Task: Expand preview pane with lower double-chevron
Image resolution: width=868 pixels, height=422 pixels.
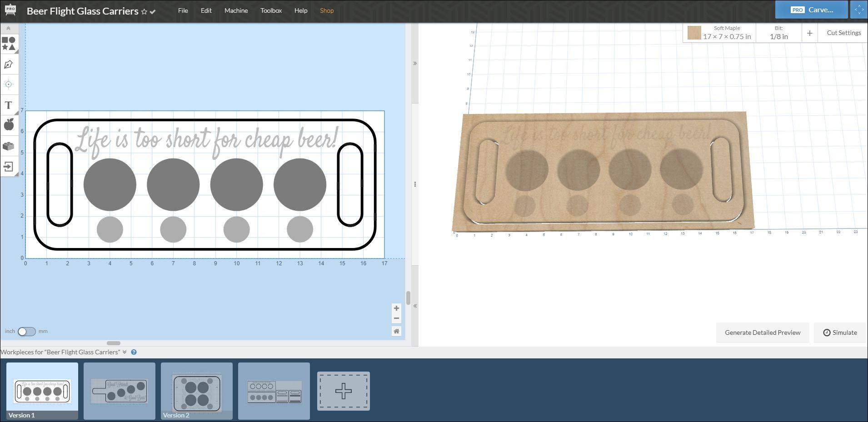Action: click(x=415, y=306)
